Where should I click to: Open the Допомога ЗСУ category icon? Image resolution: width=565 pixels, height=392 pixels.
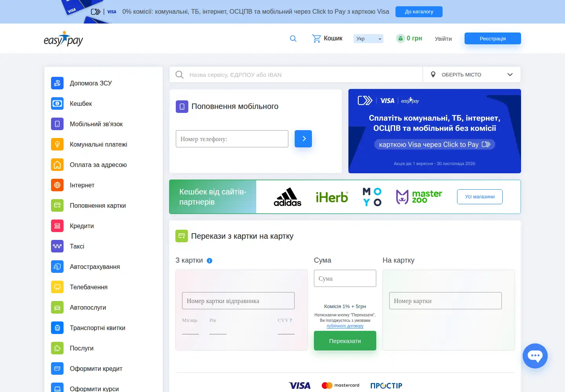point(57,83)
